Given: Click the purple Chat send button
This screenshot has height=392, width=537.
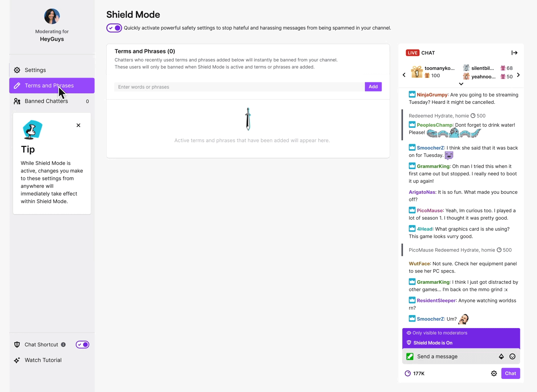Looking at the screenshot, I should coord(511,373).
